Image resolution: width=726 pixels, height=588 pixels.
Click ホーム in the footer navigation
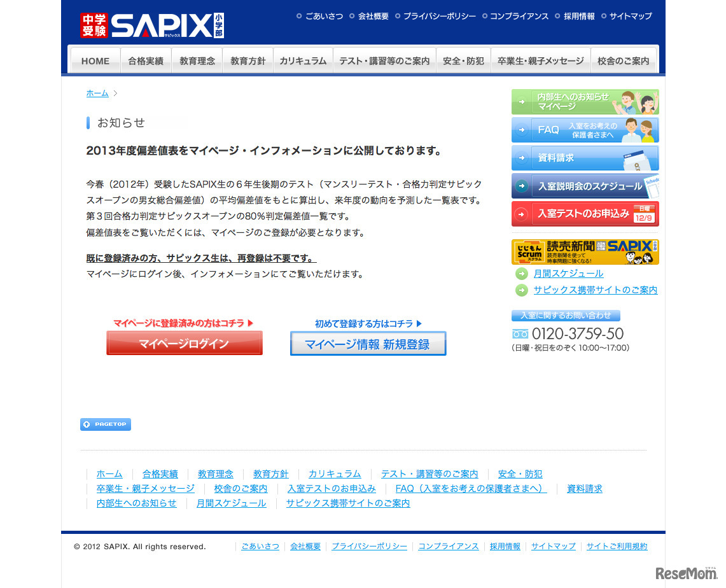(109, 474)
